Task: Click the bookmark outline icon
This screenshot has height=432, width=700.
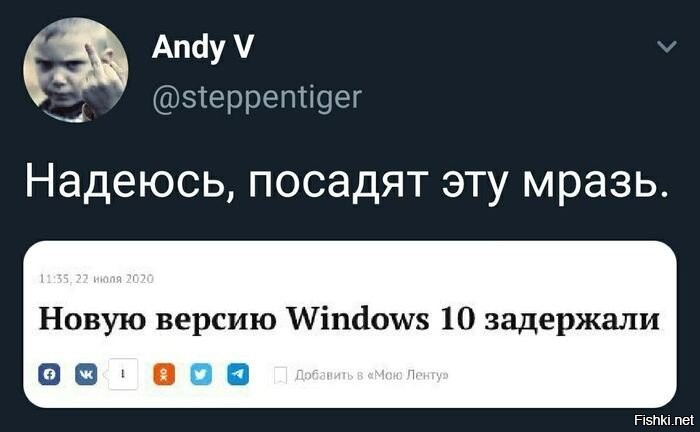Action: [x=280, y=375]
